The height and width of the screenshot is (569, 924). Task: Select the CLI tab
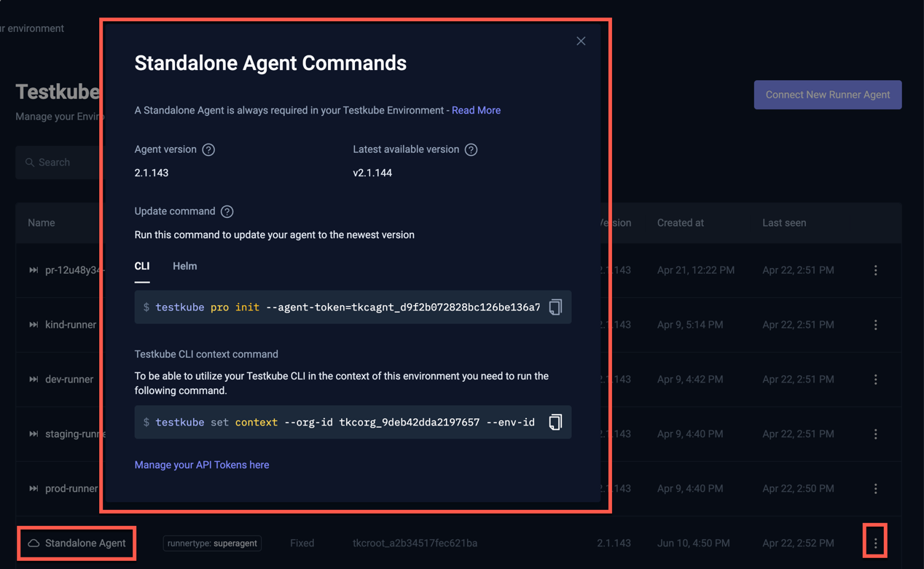pyautogui.click(x=142, y=266)
